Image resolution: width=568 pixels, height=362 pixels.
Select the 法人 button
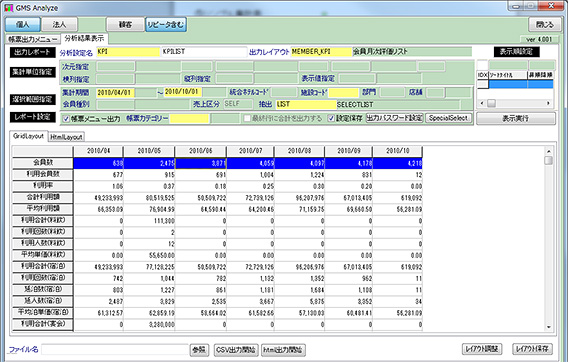tap(59, 25)
